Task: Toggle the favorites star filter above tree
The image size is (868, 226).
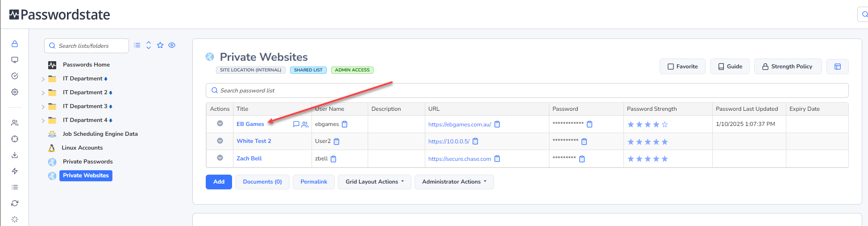Action: (x=160, y=45)
